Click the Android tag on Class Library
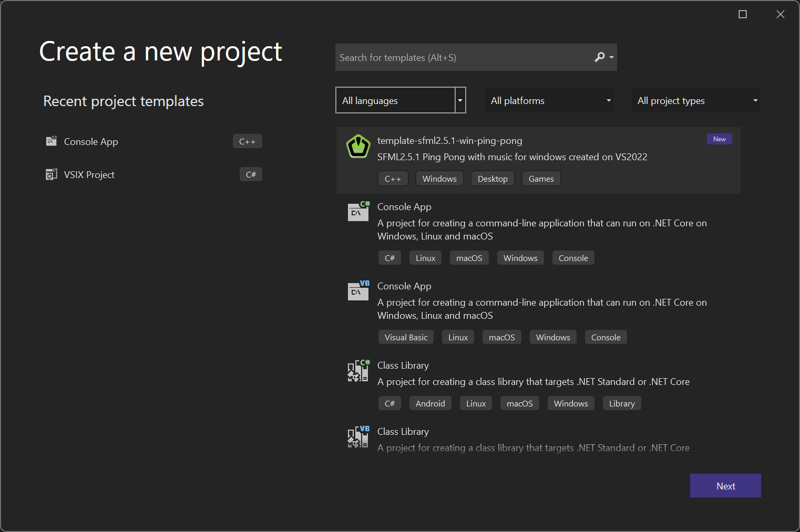This screenshot has height=532, width=800. coord(430,403)
